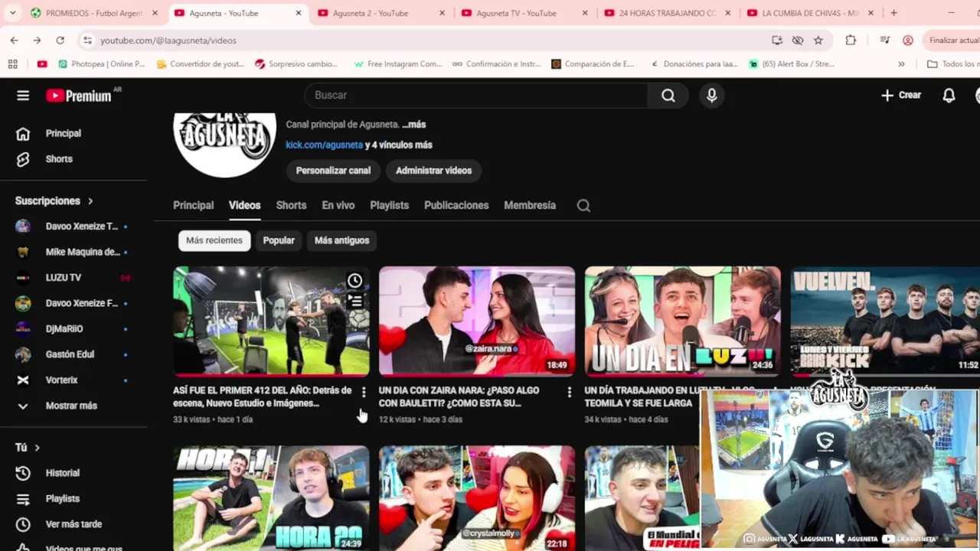
Task: Open options menu for Zaira Nara video
Action: pos(569,392)
